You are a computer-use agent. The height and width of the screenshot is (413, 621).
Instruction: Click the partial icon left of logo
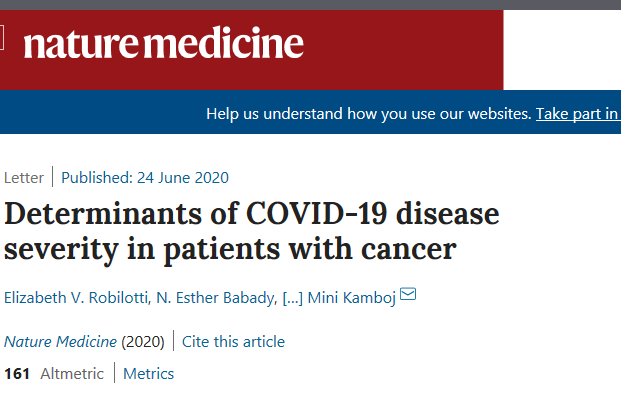tap(3, 42)
